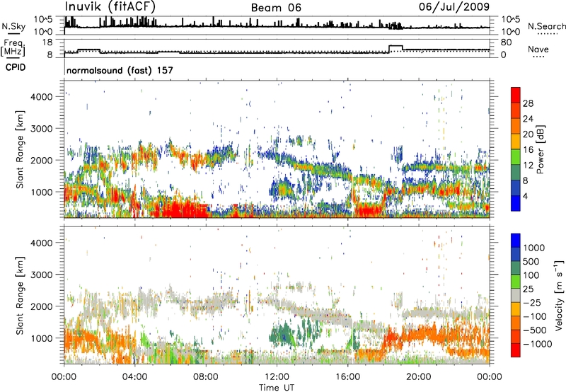Click the "28" label on the Power colorbar

point(528,103)
